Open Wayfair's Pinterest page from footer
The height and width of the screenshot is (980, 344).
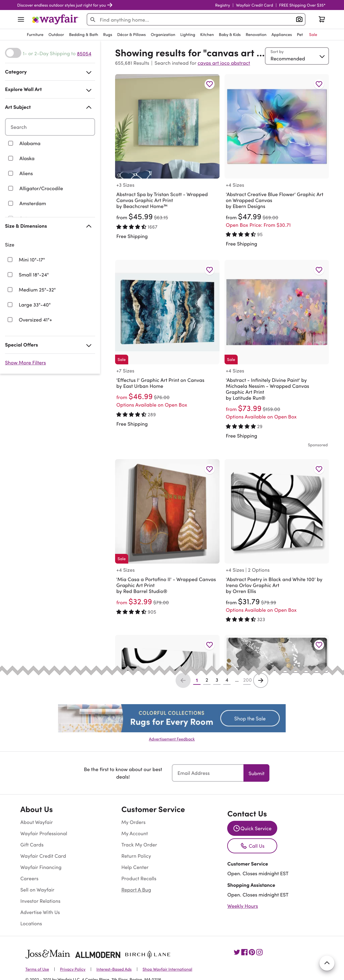pos(252,952)
